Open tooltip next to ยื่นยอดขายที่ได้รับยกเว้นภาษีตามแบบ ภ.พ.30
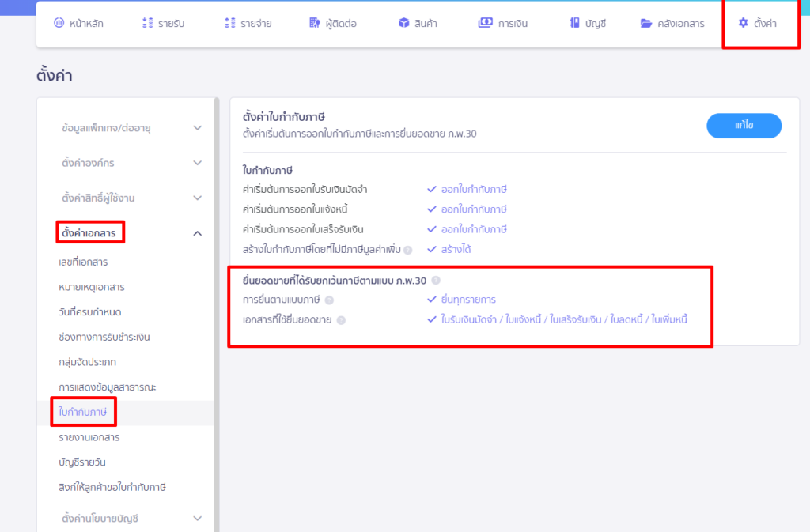This screenshot has height=532, width=810. [x=437, y=279]
